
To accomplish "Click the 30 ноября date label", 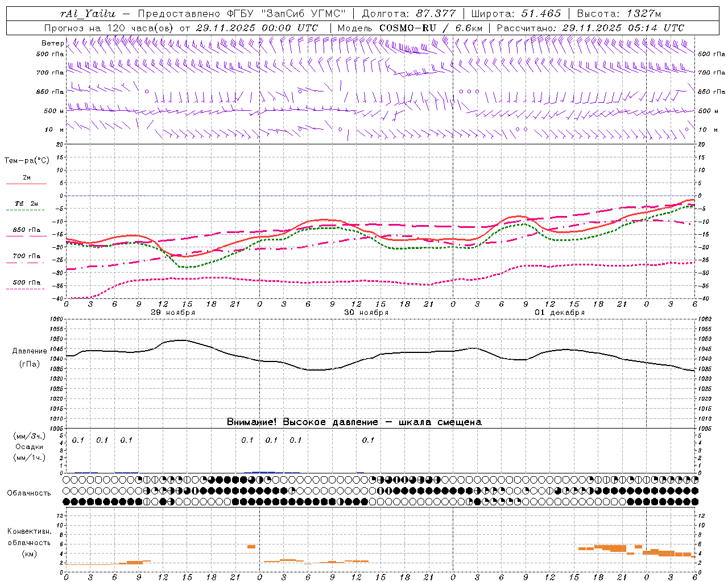I will 366,313.
